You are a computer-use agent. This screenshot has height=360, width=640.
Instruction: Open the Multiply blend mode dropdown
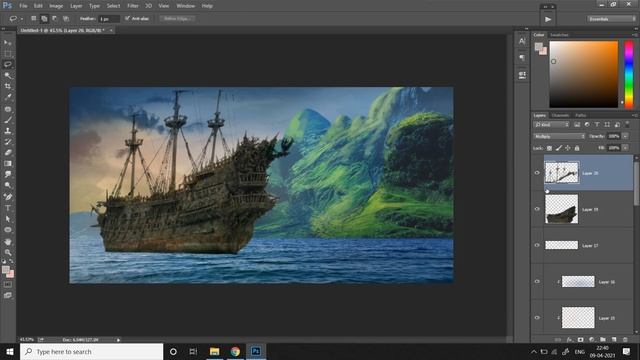559,136
